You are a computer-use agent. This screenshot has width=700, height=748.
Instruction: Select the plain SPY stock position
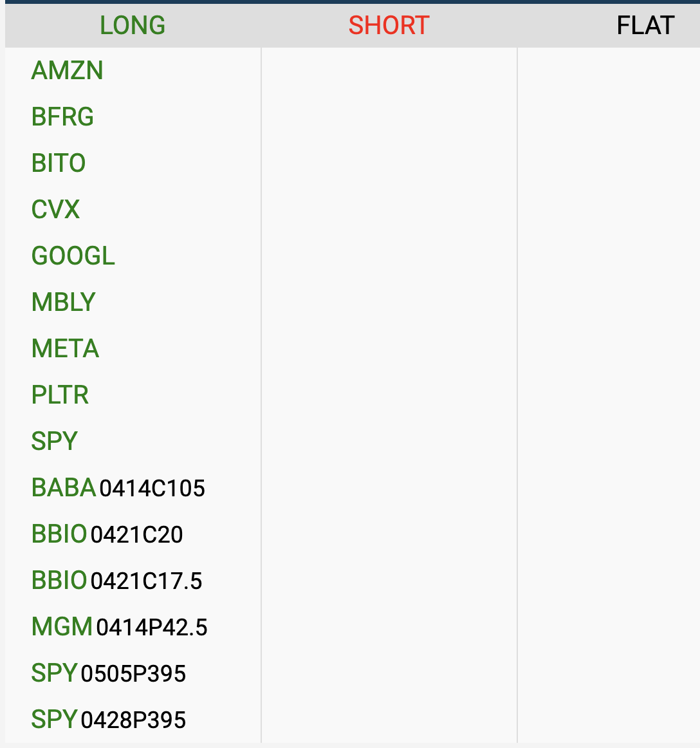click(x=55, y=442)
